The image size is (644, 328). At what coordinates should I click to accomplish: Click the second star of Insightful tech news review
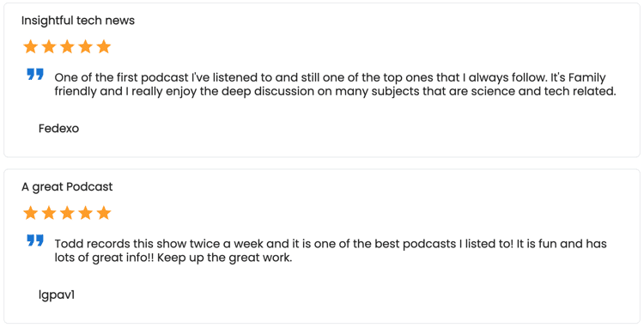pos(49,47)
